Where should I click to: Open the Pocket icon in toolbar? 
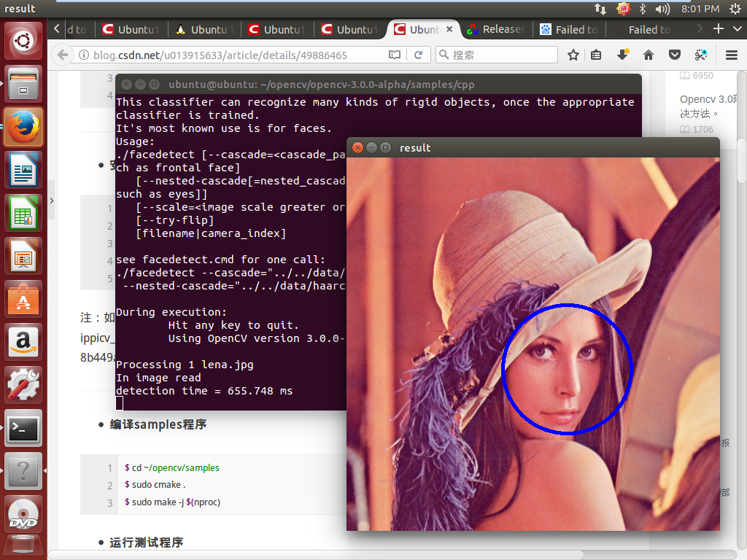pos(675,55)
